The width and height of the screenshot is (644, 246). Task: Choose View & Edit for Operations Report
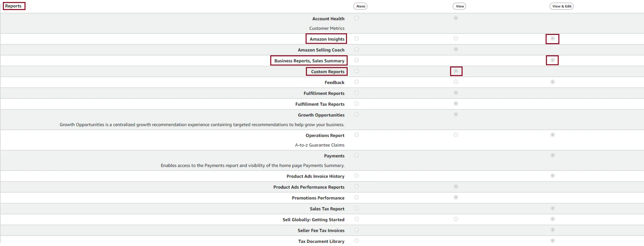[552, 135]
